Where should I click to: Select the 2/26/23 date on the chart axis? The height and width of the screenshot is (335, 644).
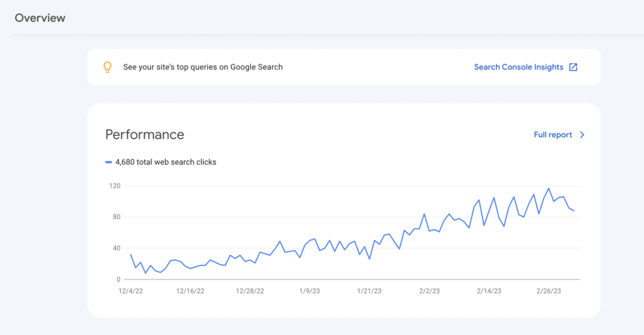coord(549,291)
